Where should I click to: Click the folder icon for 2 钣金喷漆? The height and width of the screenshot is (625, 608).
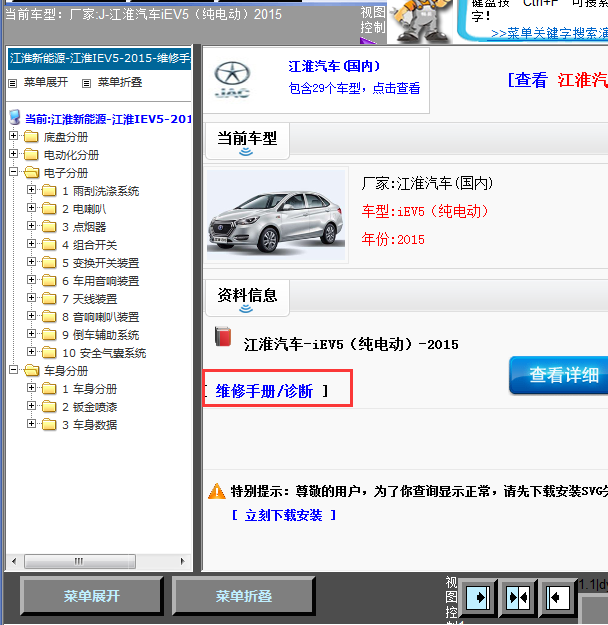(x=49, y=407)
